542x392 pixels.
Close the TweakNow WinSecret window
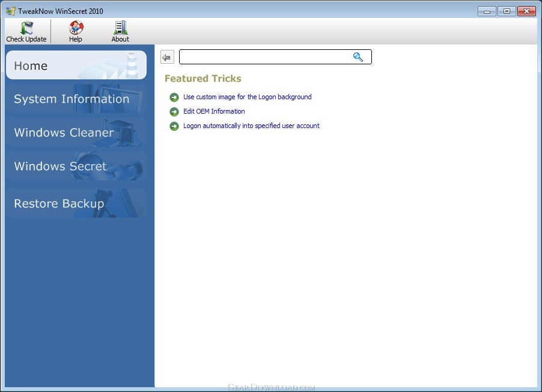click(526, 11)
